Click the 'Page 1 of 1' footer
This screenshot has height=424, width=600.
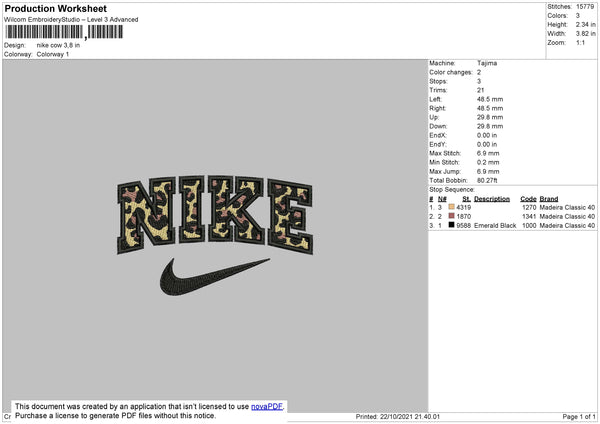pos(579,417)
